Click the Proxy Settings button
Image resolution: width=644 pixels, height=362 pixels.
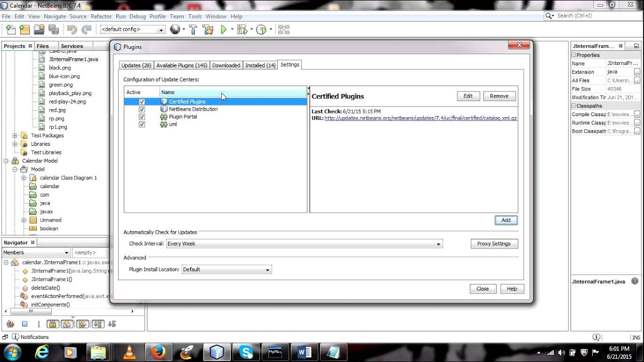(494, 244)
